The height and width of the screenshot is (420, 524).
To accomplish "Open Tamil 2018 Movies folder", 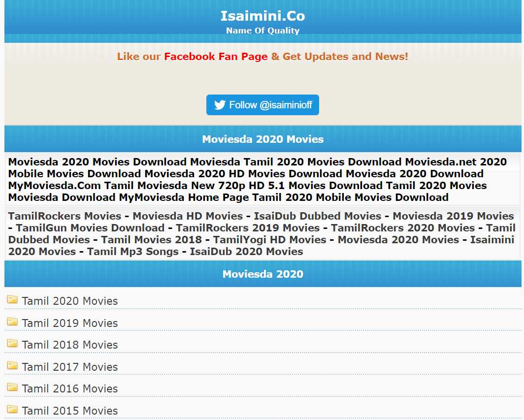I will tap(70, 345).
